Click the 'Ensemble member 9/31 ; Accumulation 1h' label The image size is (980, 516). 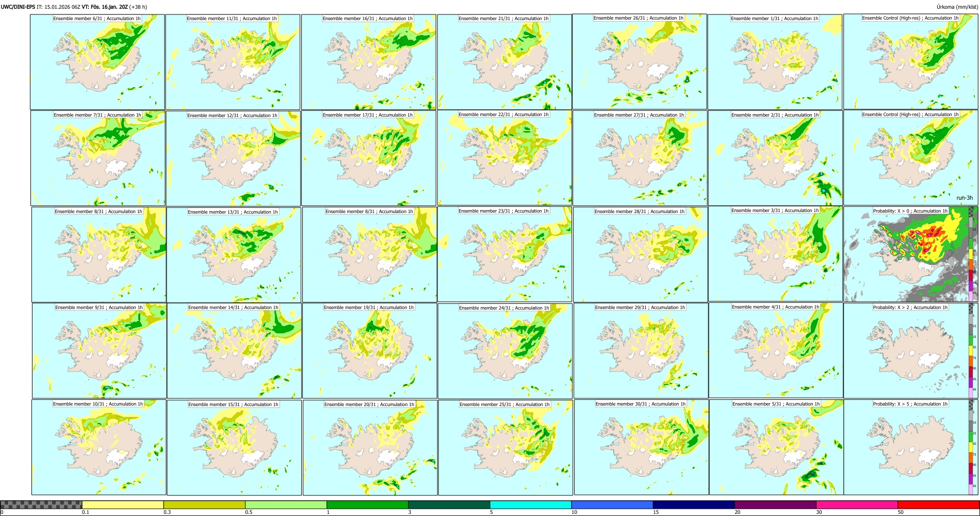click(x=99, y=308)
